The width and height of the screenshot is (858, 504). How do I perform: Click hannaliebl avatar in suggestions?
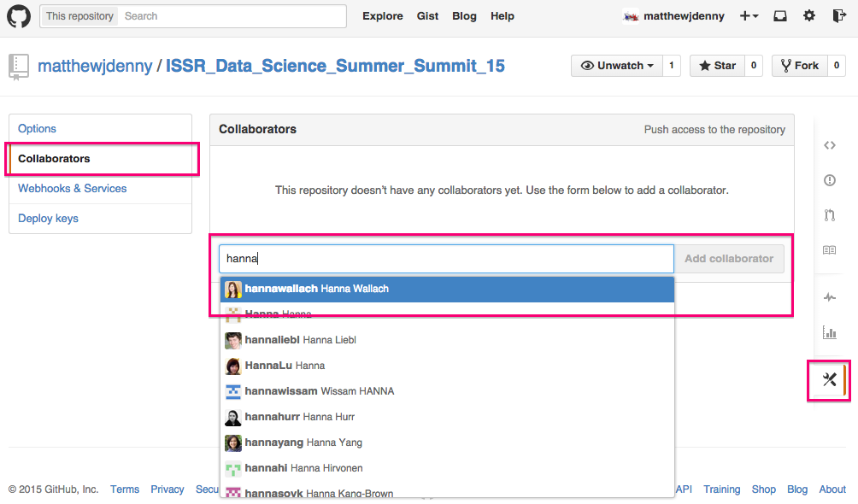click(233, 340)
